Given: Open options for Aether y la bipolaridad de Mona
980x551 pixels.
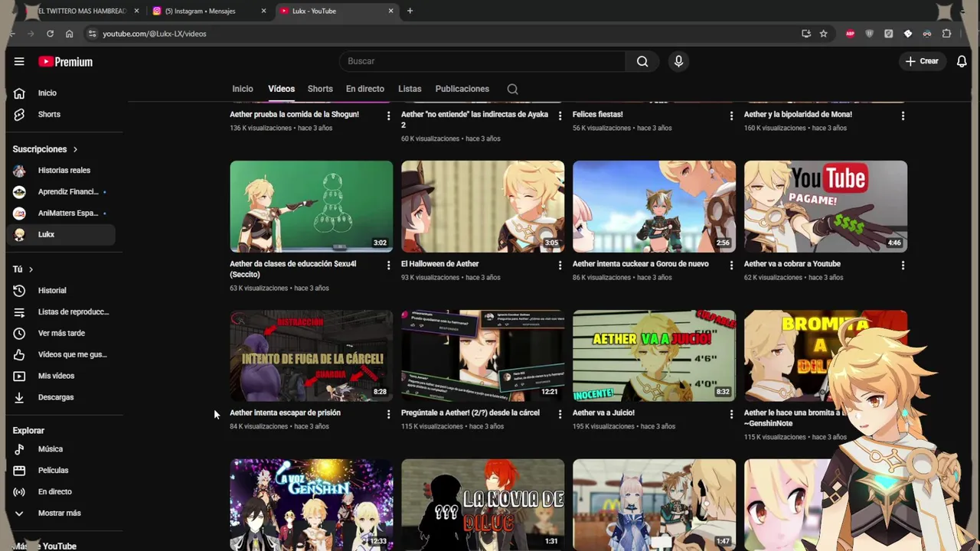Looking at the screenshot, I should [x=903, y=116].
